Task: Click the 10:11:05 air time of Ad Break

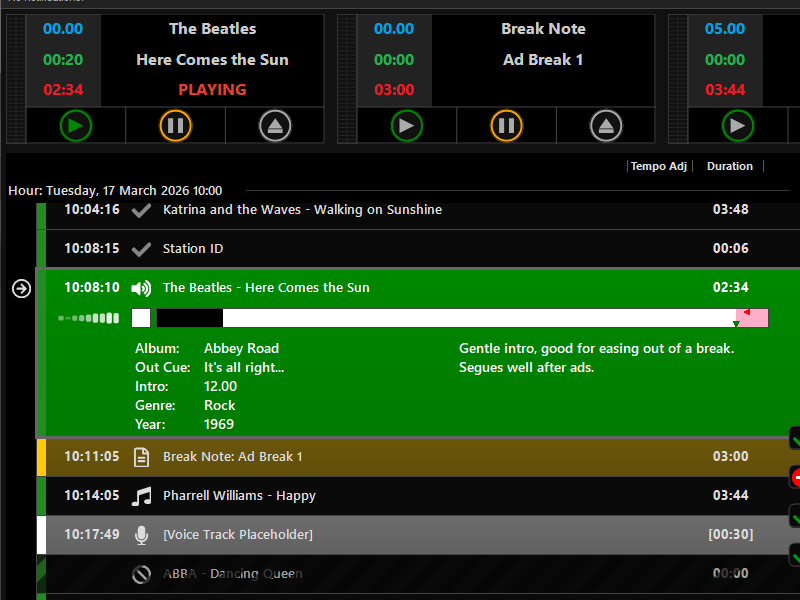Action: (x=92, y=457)
